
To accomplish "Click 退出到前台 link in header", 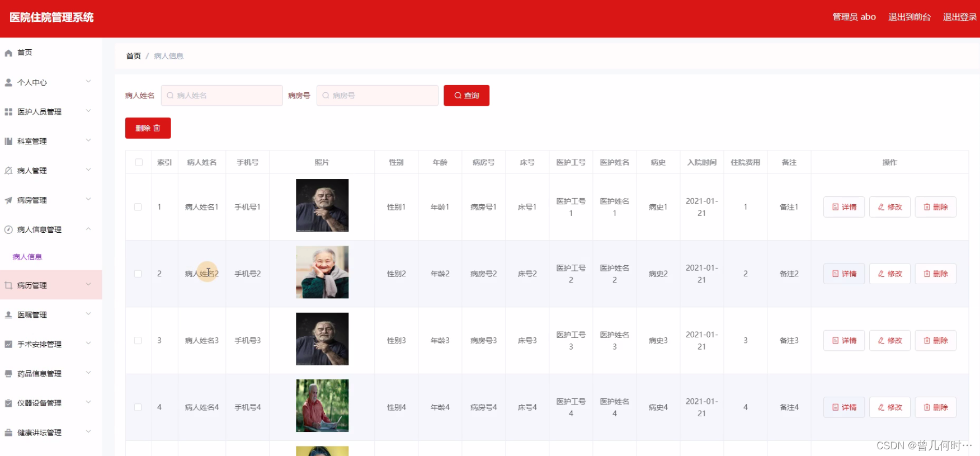I will 910,17.
